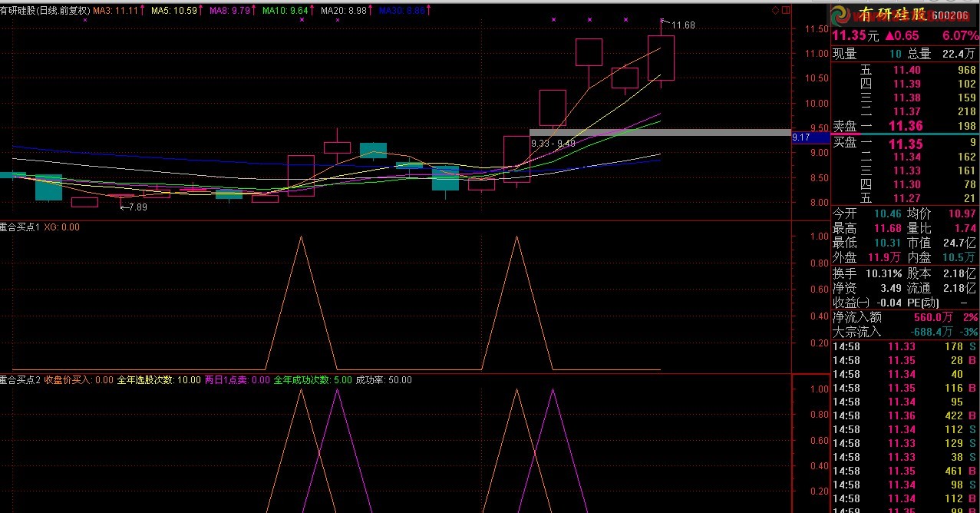
Task: Click the 内盘 10.5万 value
Action: point(942,257)
